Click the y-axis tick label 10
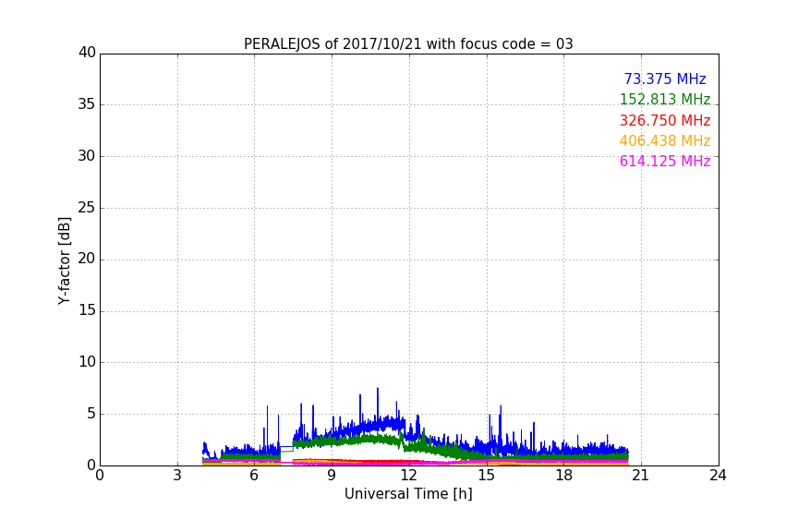The height and width of the screenshot is (532, 798). pos(87,362)
